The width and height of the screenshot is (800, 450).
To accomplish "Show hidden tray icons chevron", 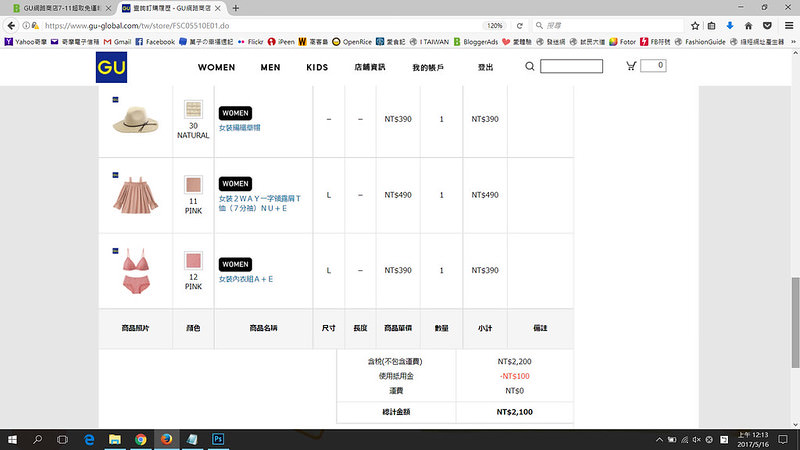I will [659, 439].
